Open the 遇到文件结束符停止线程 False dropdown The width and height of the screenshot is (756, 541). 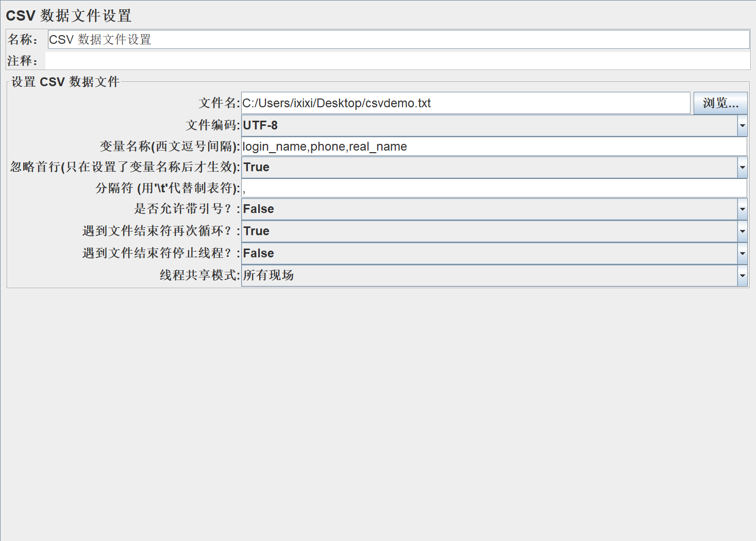494,253
